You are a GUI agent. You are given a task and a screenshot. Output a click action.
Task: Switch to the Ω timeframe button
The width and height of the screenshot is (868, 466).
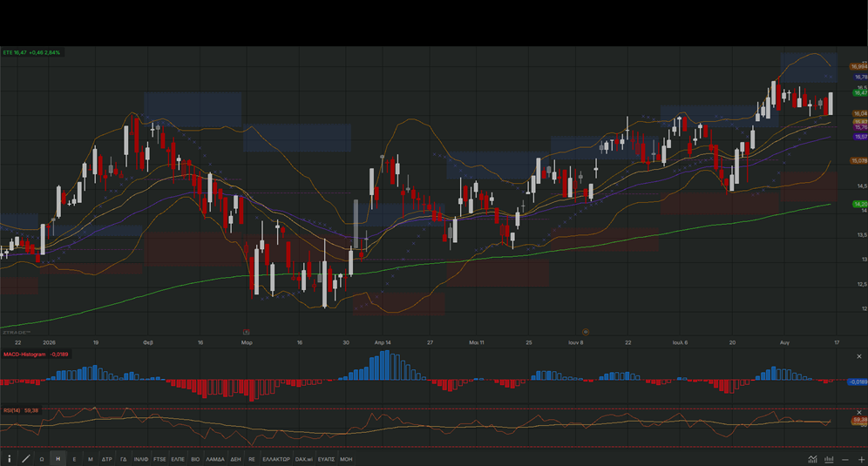pos(42,459)
